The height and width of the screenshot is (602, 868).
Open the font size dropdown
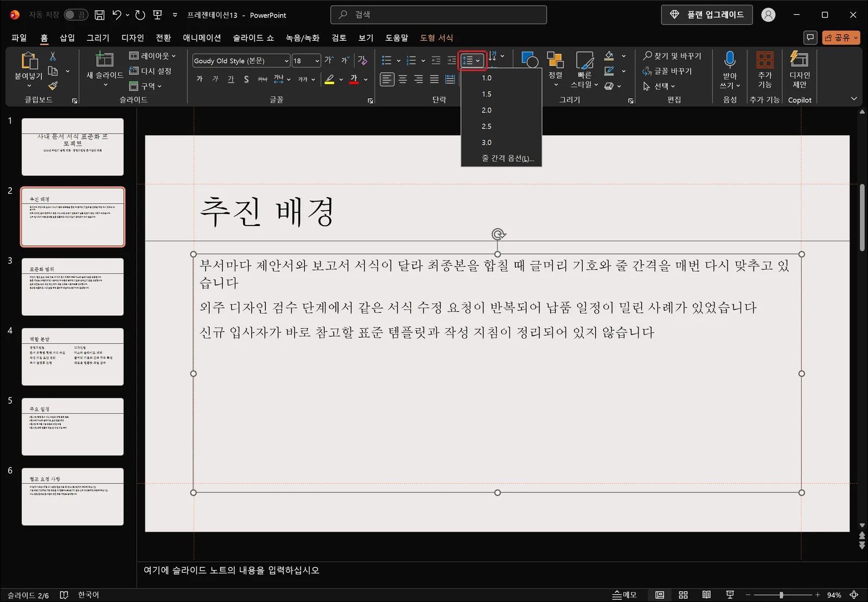(317, 61)
